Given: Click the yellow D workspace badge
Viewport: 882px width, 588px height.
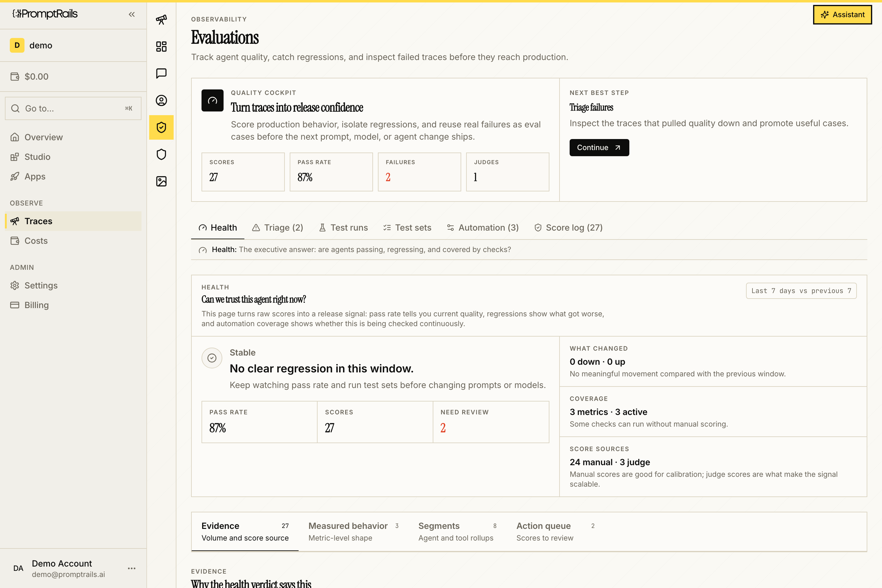Looking at the screenshot, I should [17, 45].
